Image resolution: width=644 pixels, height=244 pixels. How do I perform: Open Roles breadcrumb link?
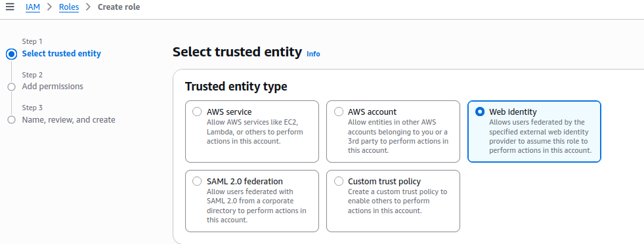69,7
